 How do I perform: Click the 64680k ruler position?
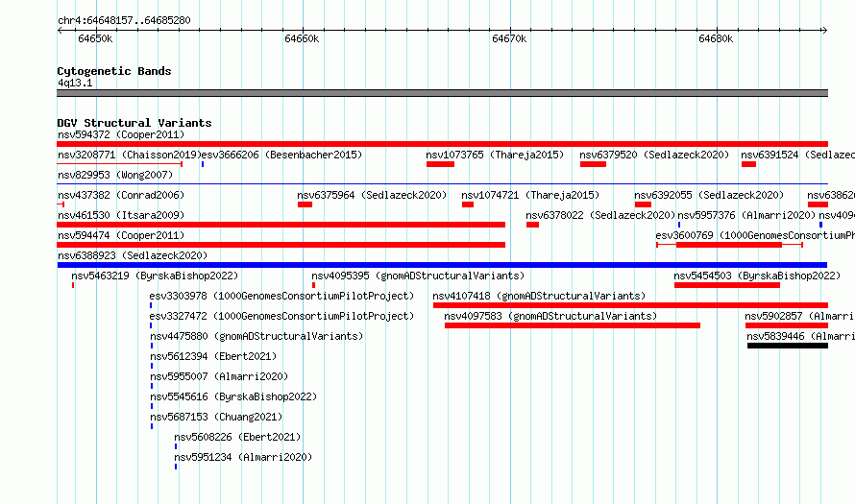point(716,38)
